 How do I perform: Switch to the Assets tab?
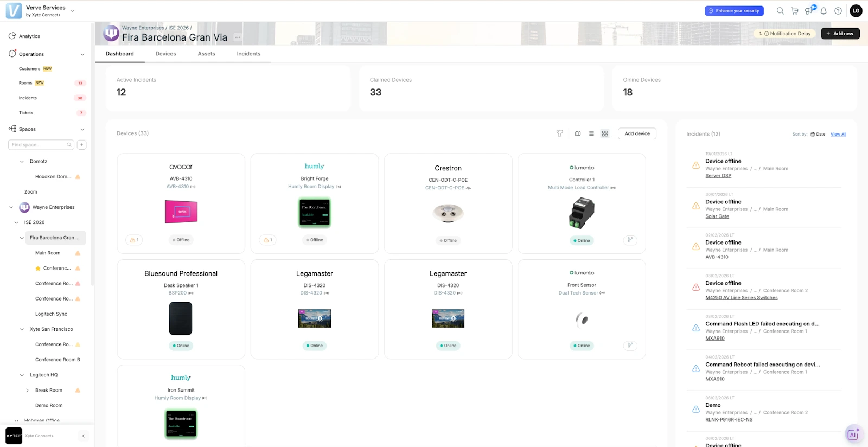click(206, 54)
